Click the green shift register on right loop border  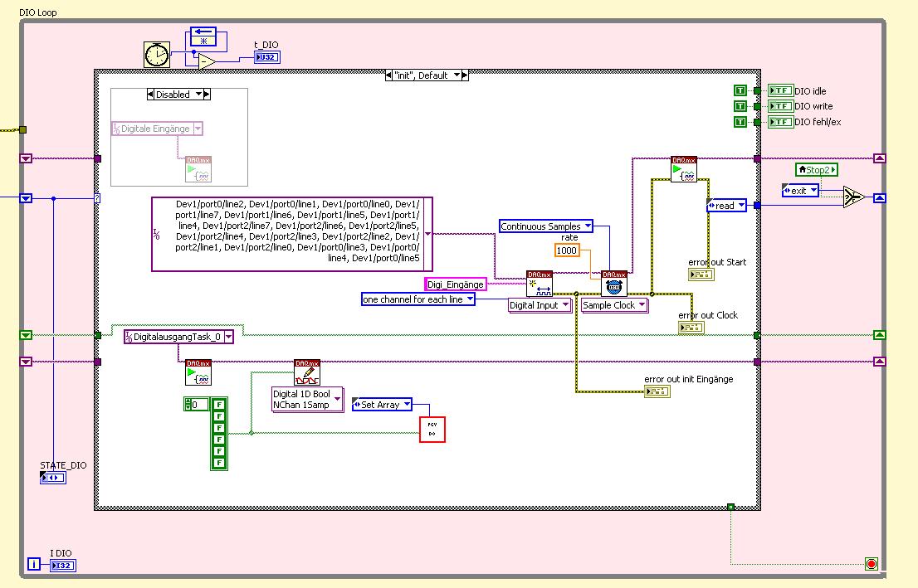(x=879, y=335)
